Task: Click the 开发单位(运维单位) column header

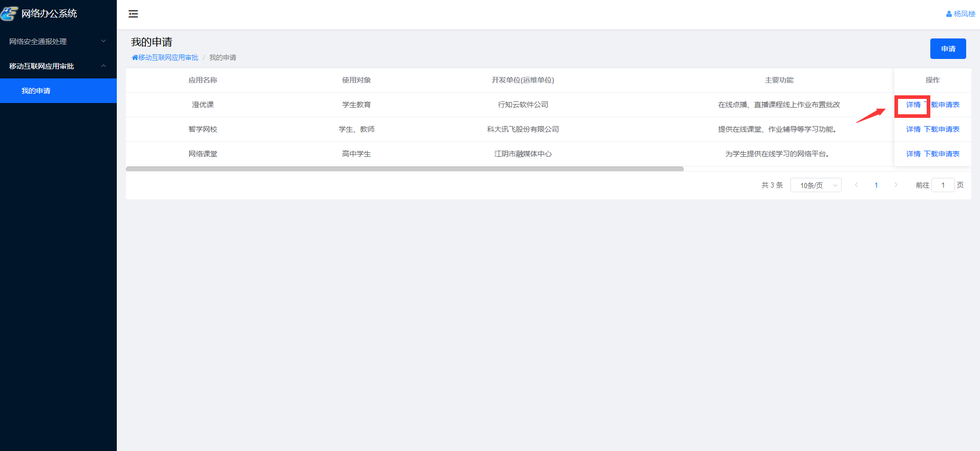Action: (x=523, y=80)
